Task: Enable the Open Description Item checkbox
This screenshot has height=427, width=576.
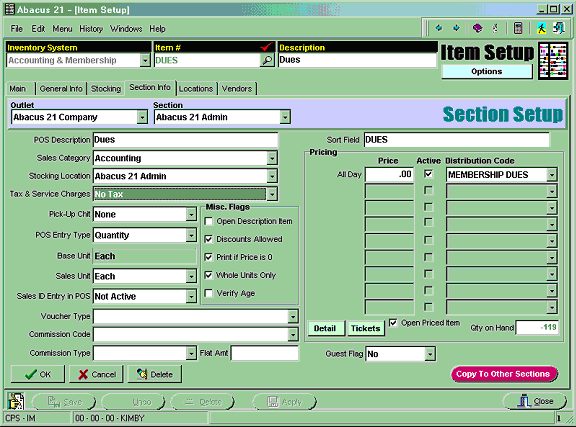Action: (209, 221)
